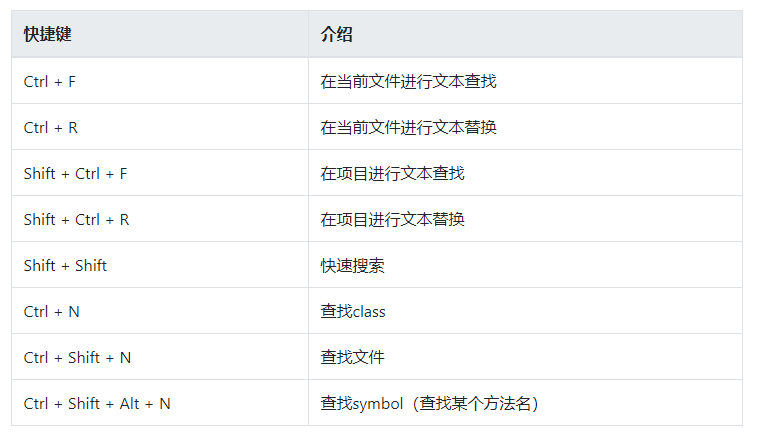
Task: Select the Ctrl + Shift + N cell
Action: coord(77,357)
